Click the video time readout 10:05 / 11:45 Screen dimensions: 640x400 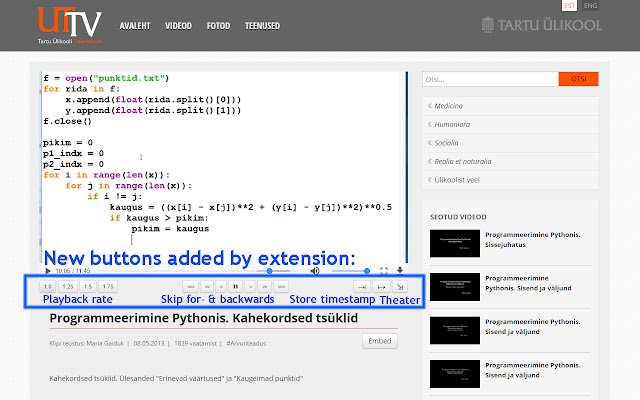pos(73,271)
